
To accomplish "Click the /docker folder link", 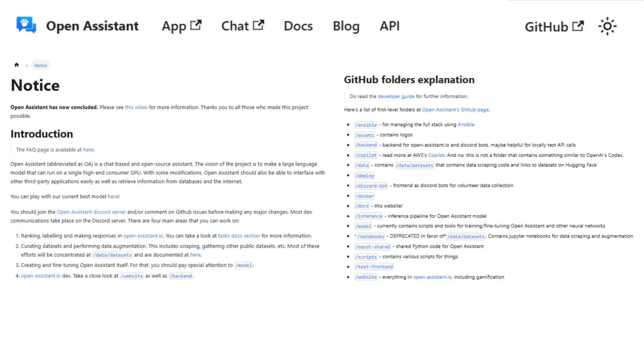I will tap(365, 196).
